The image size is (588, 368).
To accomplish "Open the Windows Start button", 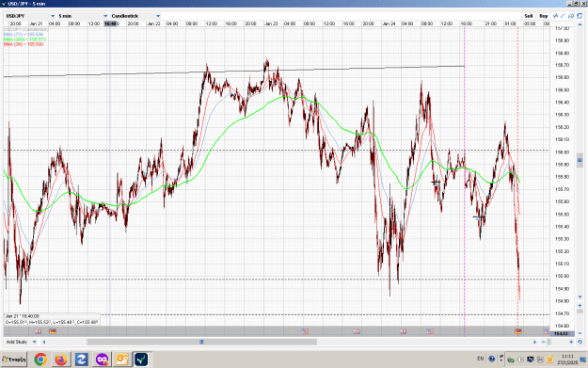I will [14, 360].
